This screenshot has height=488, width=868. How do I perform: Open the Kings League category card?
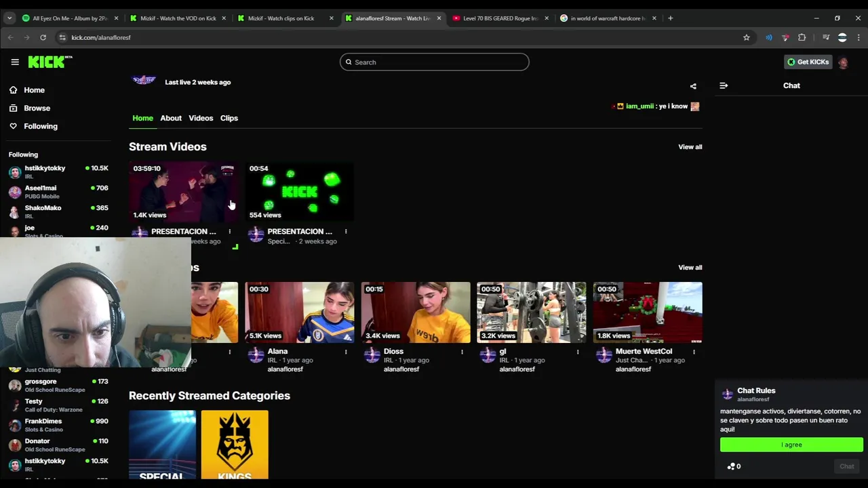click(235, 445)
